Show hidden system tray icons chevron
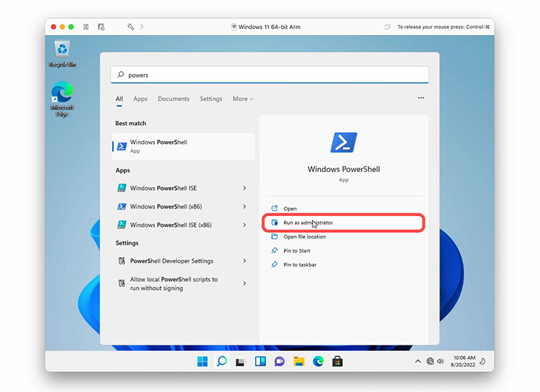Viewport: 540px width, 392px height. point(418,362)
